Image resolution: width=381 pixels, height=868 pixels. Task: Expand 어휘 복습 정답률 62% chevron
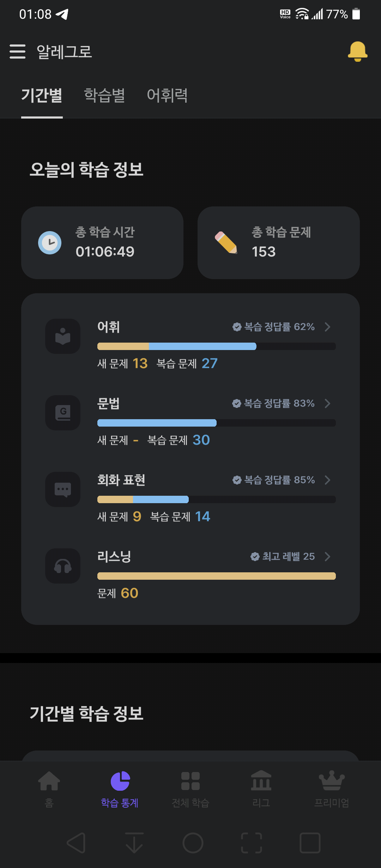click(327, 327)
